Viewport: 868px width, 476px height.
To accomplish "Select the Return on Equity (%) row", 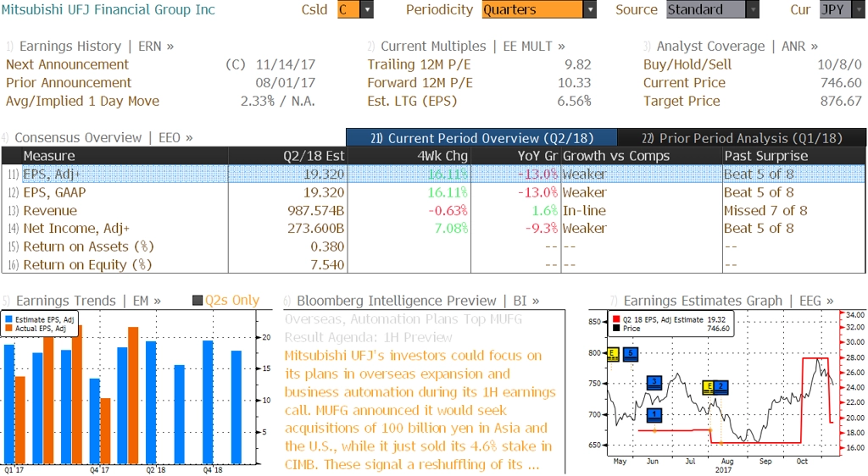I will [x=433, y=265].
